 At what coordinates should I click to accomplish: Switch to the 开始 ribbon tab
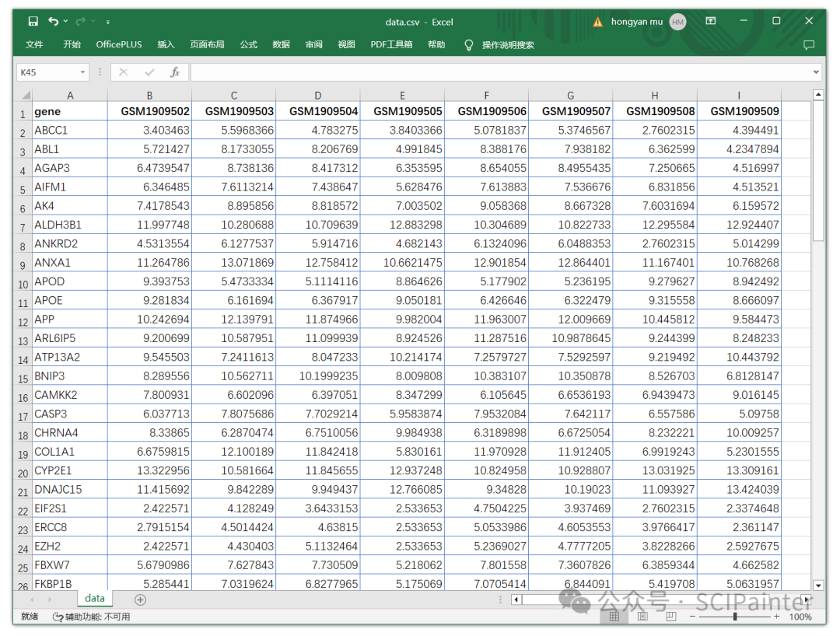point(72,44)
